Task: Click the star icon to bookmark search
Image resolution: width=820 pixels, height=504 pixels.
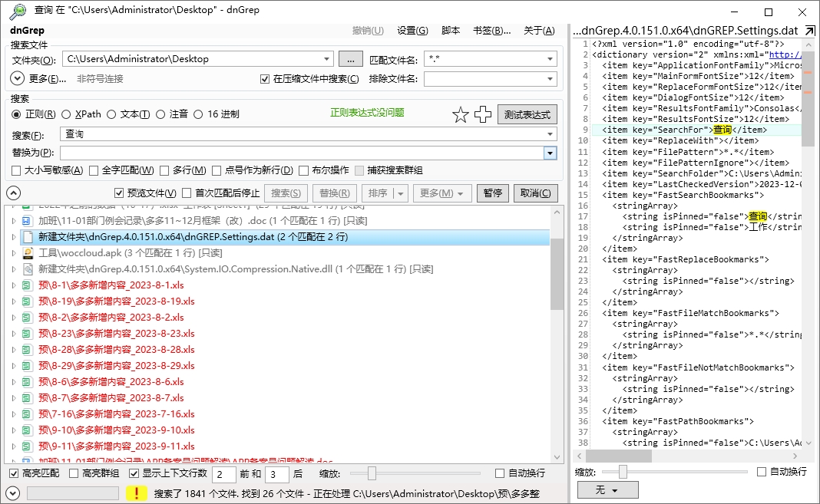Action: click(x=460, y=114)
